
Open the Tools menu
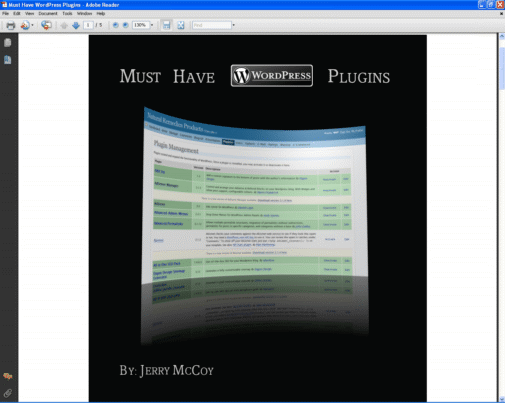pos(67,14)
